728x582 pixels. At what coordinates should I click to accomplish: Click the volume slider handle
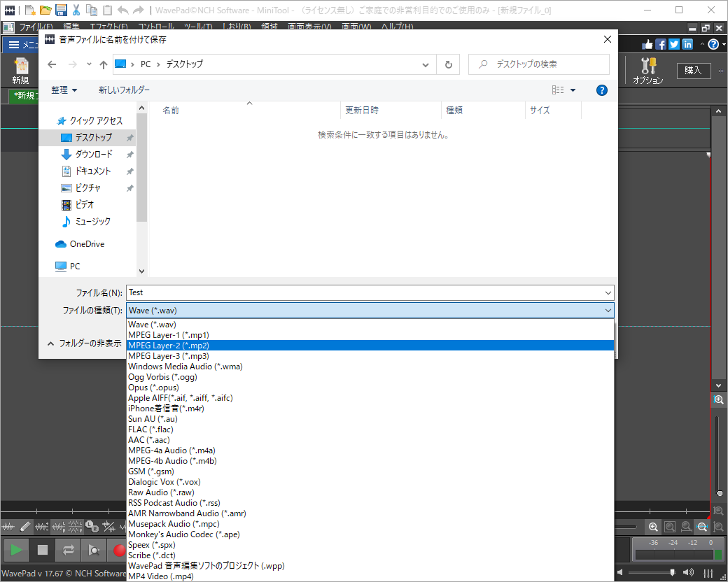click(x=672, y=573)
